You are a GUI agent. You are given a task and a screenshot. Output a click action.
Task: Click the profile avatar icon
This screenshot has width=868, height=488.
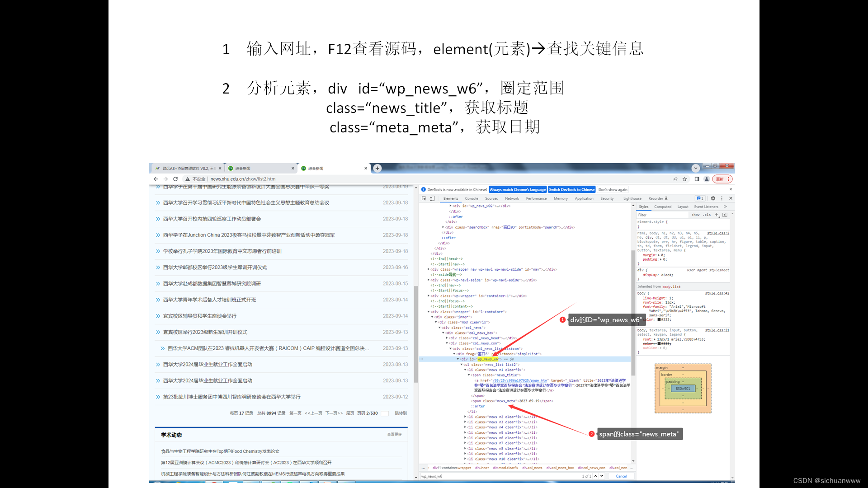707,179
